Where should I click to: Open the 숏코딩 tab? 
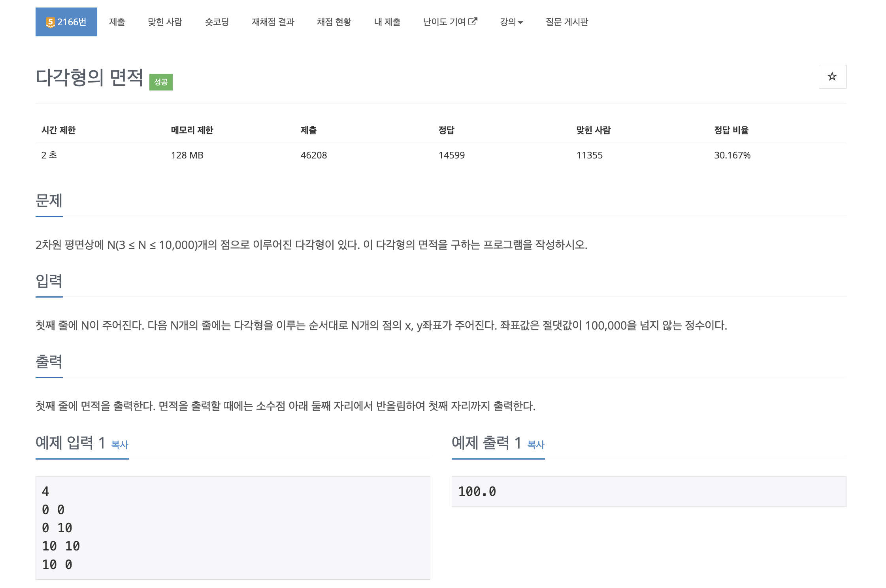coord(217,22)
